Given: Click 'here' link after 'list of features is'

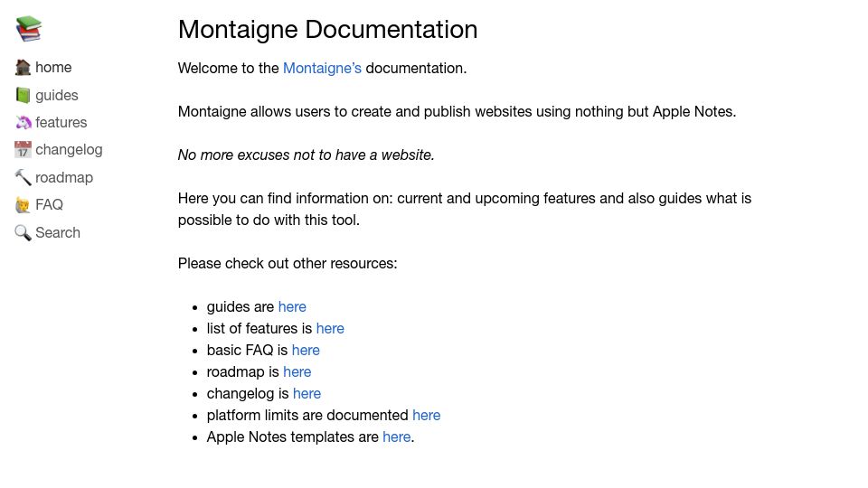Looking at the screenshot, I should point(330,328).
